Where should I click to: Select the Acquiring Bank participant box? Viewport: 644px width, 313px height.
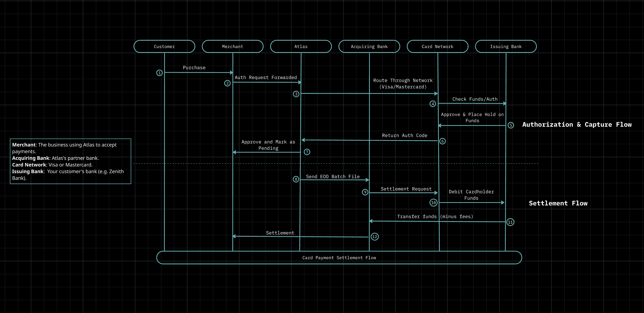coord(369,47)
